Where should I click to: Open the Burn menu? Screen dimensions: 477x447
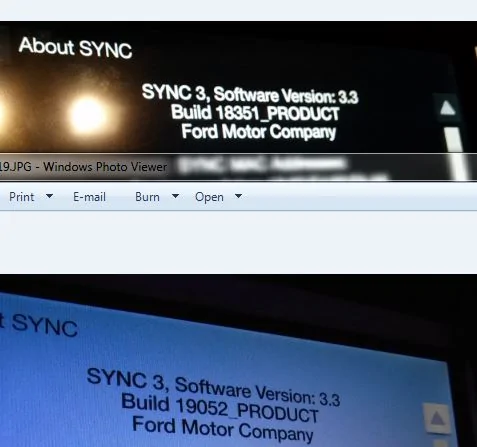point(147,197)
